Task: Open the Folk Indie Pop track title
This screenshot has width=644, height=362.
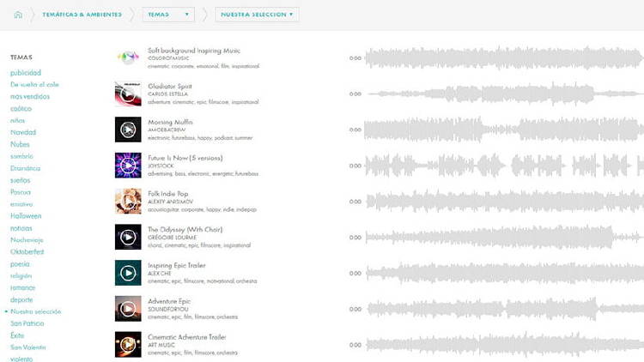Action: tap(167, 194)
